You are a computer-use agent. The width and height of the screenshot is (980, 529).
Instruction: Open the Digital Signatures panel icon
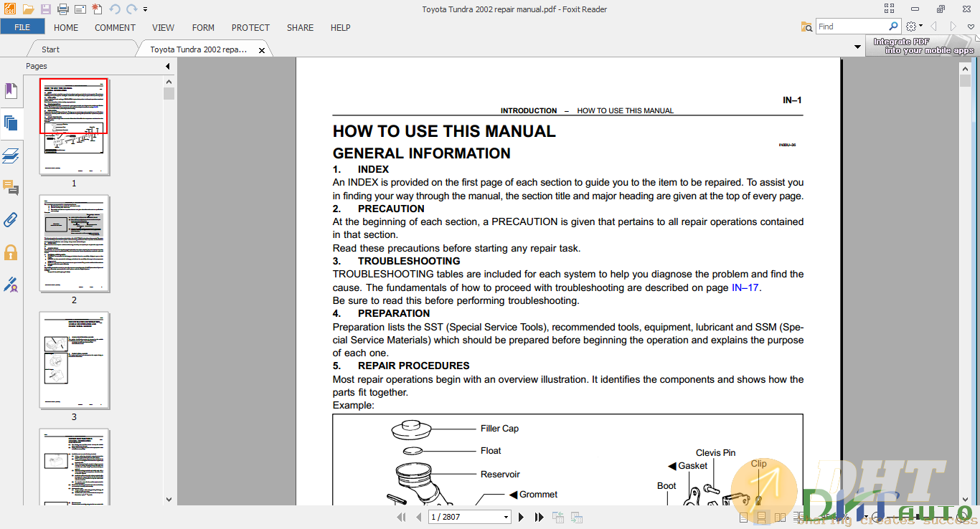11,285
